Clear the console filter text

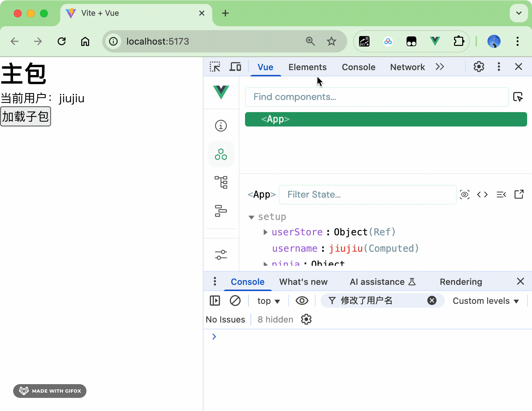point(432,301)
